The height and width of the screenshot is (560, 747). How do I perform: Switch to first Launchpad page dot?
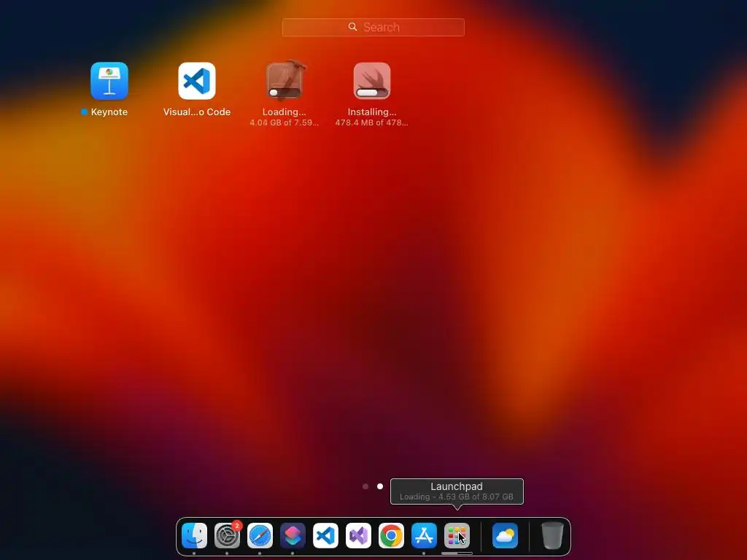point(365,486)
